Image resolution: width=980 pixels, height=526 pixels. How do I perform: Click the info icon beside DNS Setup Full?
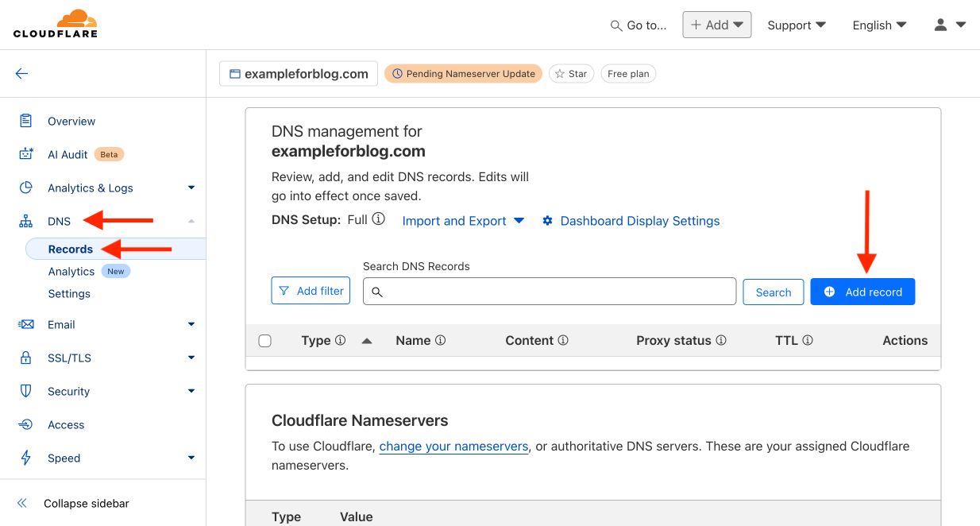[378, 219]
